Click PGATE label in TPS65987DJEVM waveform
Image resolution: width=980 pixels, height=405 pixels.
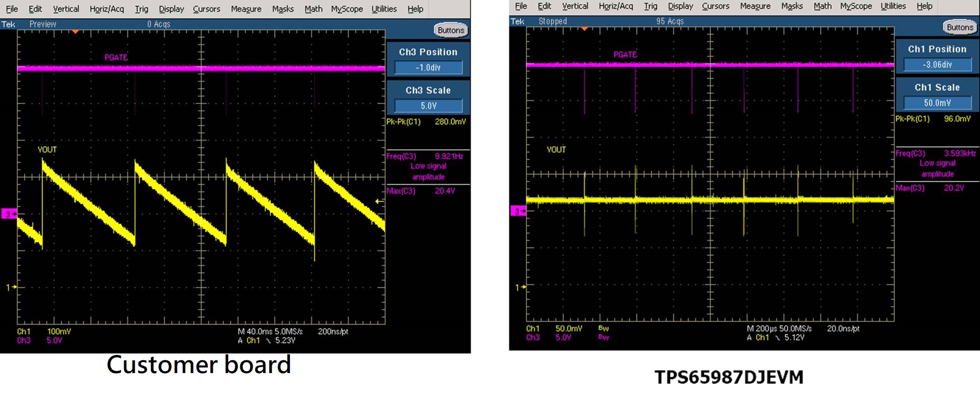(x=625, y=54)
